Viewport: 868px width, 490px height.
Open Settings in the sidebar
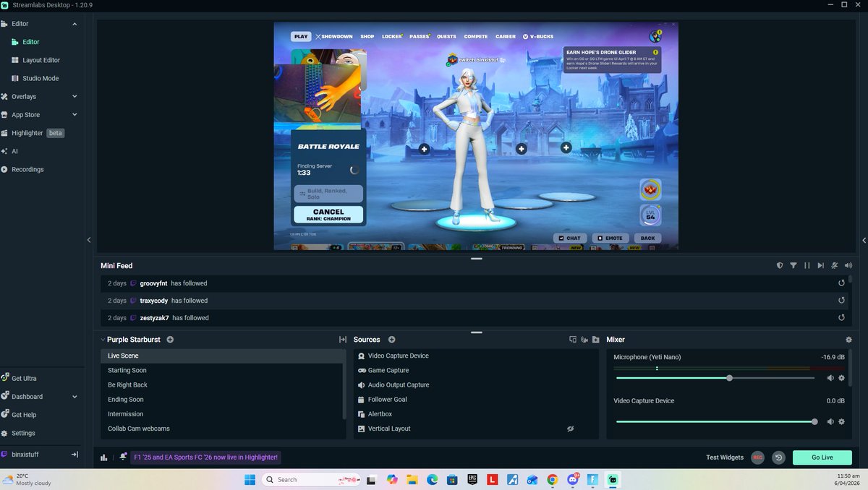point(23,433)
